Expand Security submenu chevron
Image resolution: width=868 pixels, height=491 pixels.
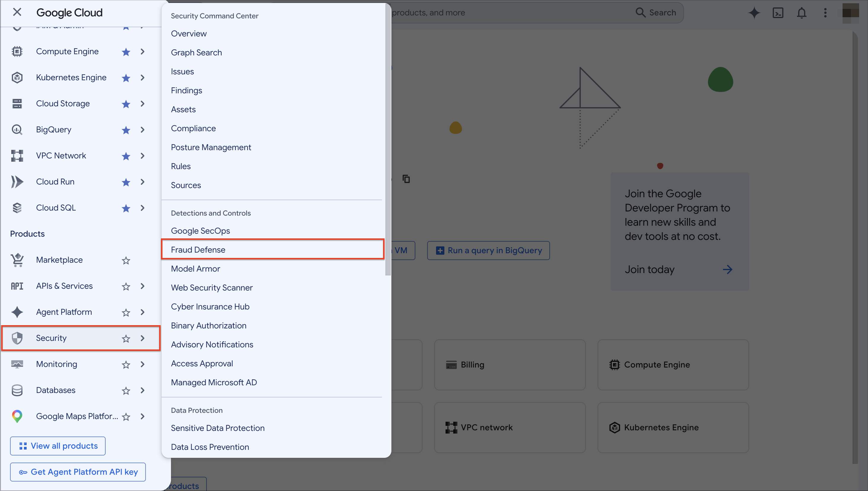(143, 338)
